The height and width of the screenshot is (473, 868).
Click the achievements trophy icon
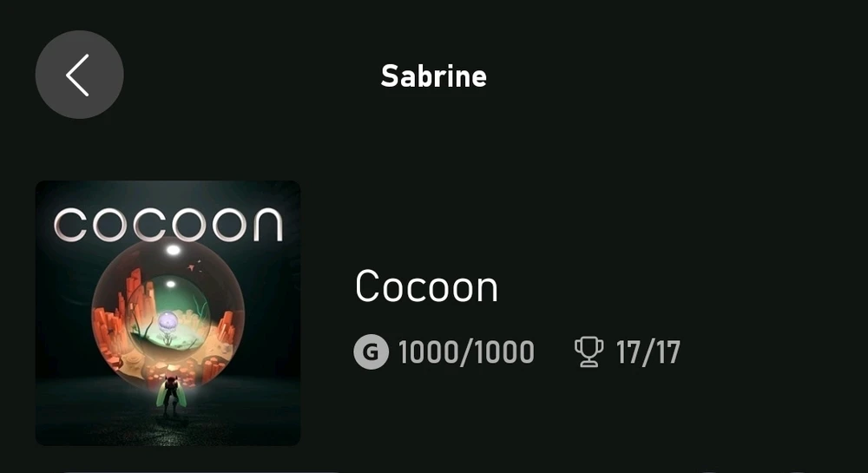[589, 352]
